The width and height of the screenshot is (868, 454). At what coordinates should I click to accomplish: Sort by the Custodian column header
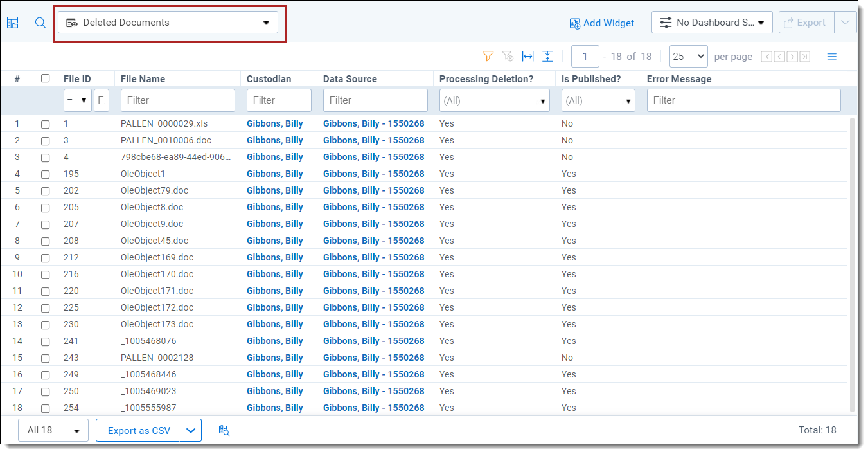[269, 78]
